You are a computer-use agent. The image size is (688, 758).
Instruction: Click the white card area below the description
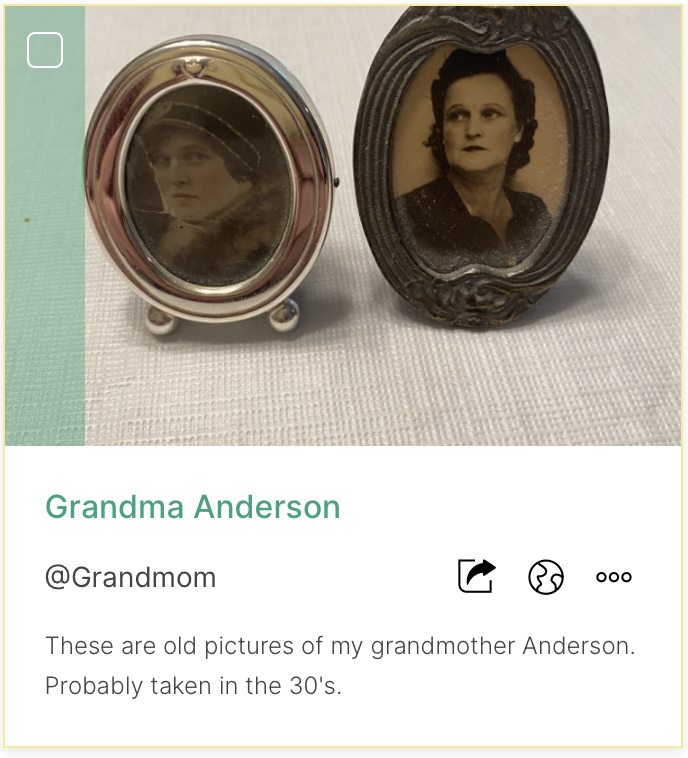pyautogui.click(x=343, y=723)
